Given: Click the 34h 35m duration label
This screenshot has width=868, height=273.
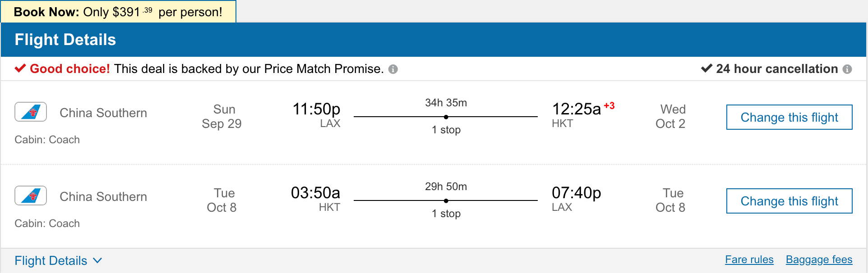Looking at the screenshot, I should 446,103.
